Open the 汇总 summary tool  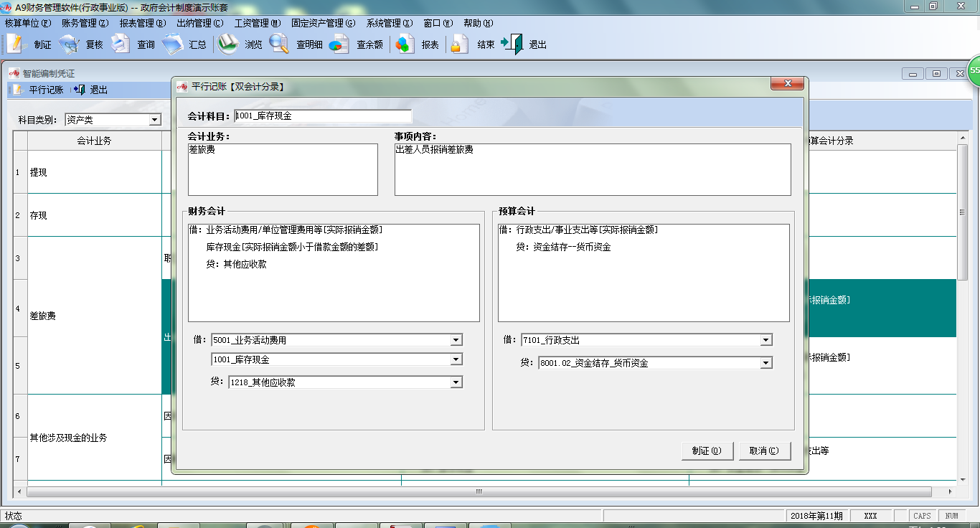click(173, 44)
